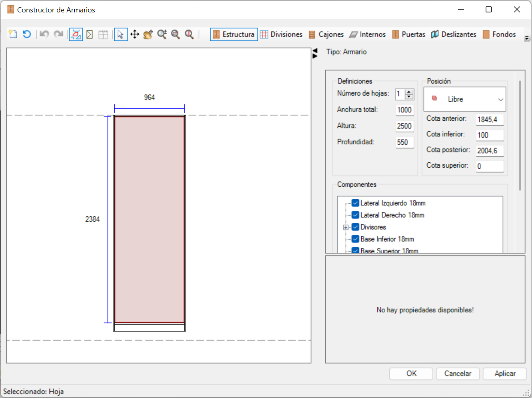Click the Aplicar button
This screenshot has height=398, width=532.
click(505, 374)
